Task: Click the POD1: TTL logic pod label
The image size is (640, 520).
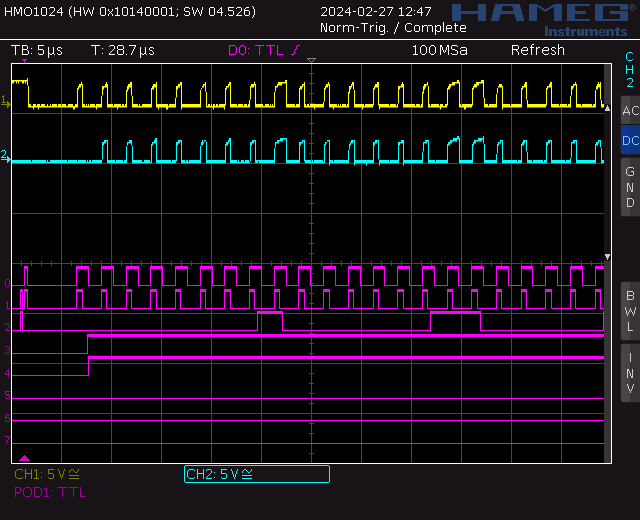Action: [50, 492]
